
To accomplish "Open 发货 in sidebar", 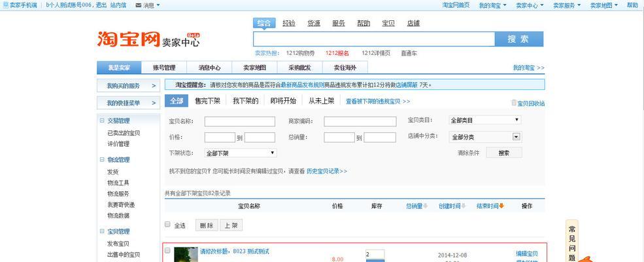I will [x=113, y=172].
